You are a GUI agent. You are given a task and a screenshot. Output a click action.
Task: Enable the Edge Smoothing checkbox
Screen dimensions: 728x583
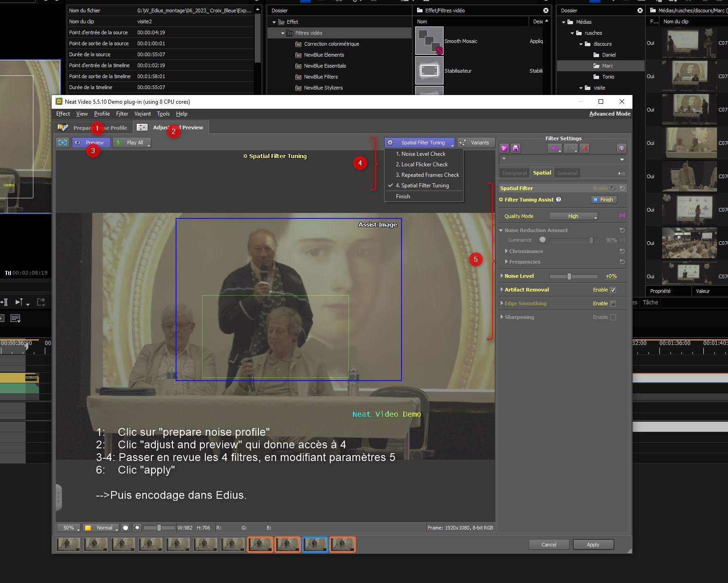point(613,303)
